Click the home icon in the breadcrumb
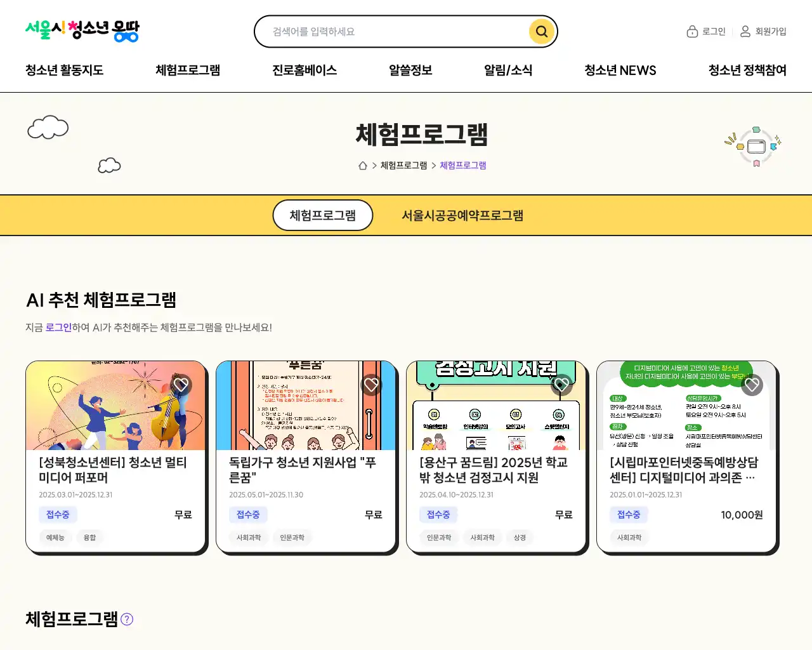The height and width of the screenshot is (650, 812). pyautogui.click(x=363, y=166)
